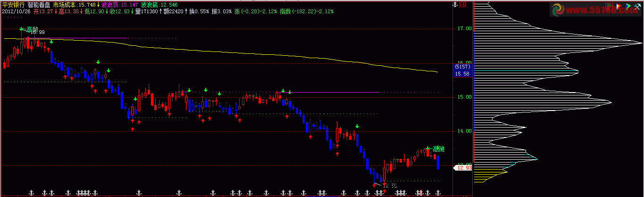This screenshot has width=644, height=197.
Task: Click the open price 开13.27
Action: pos(42,10)
